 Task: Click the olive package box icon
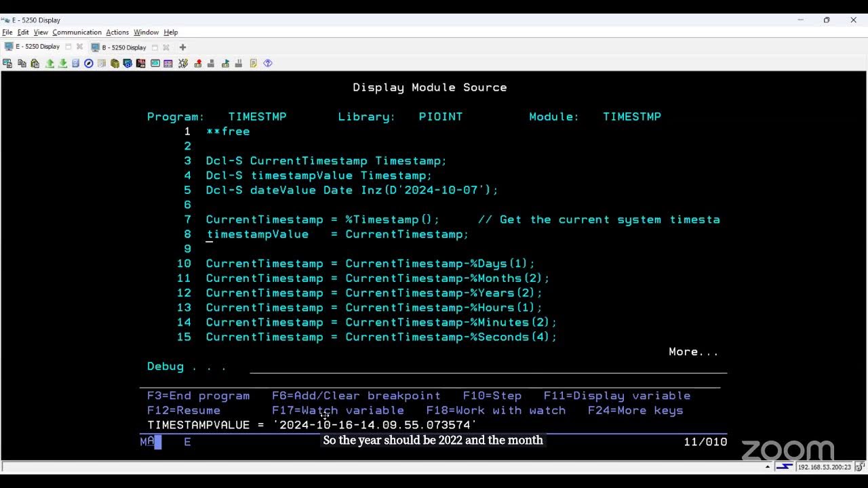pyautogui.click(x=115, y=63)
